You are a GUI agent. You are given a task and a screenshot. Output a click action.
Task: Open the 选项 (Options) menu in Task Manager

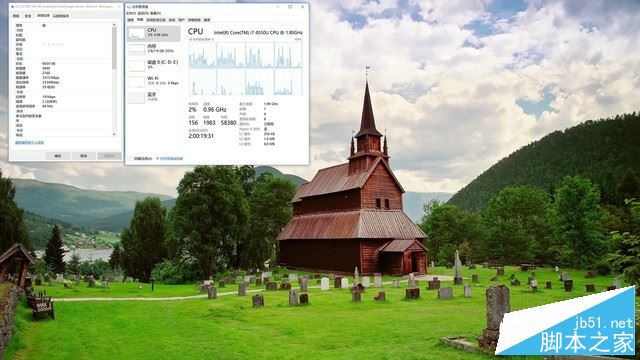[143, 13]
